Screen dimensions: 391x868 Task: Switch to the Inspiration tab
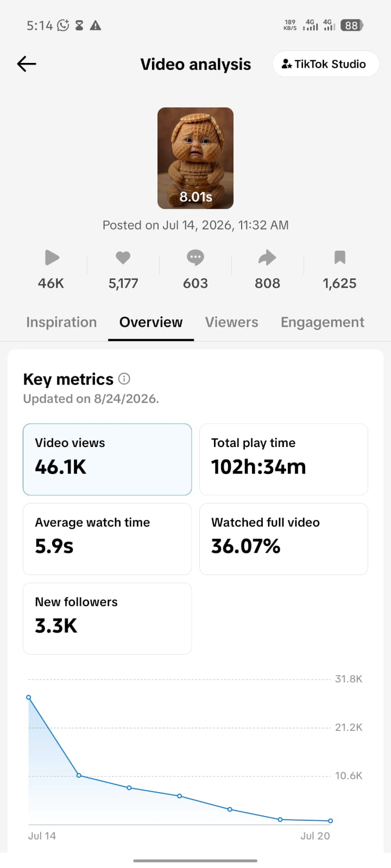click(x=61, y=322)
